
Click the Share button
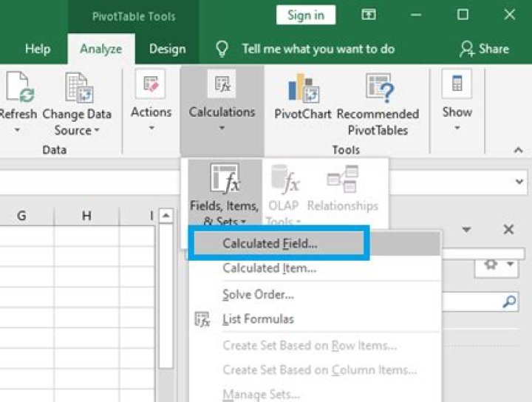484,49
